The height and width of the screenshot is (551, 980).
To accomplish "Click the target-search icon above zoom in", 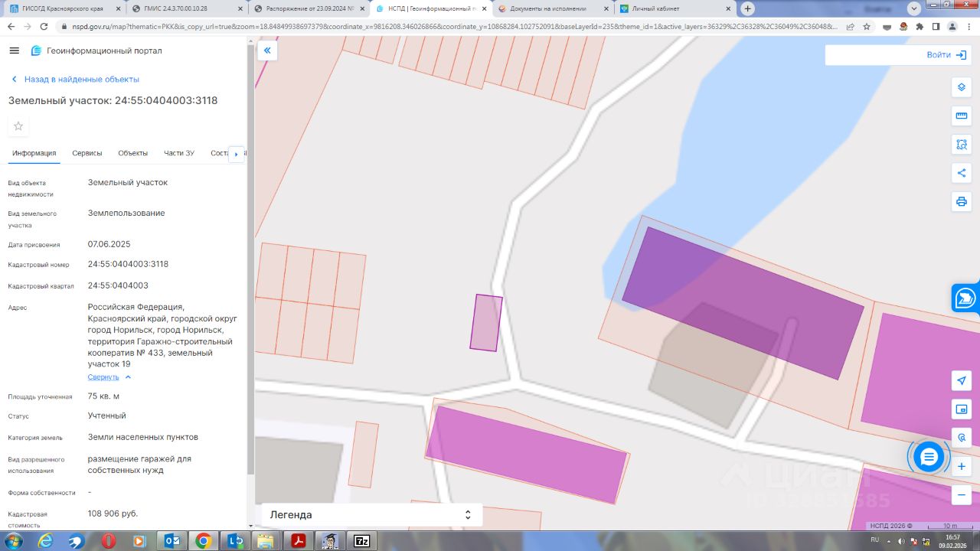I will click(x=962, y=438).
